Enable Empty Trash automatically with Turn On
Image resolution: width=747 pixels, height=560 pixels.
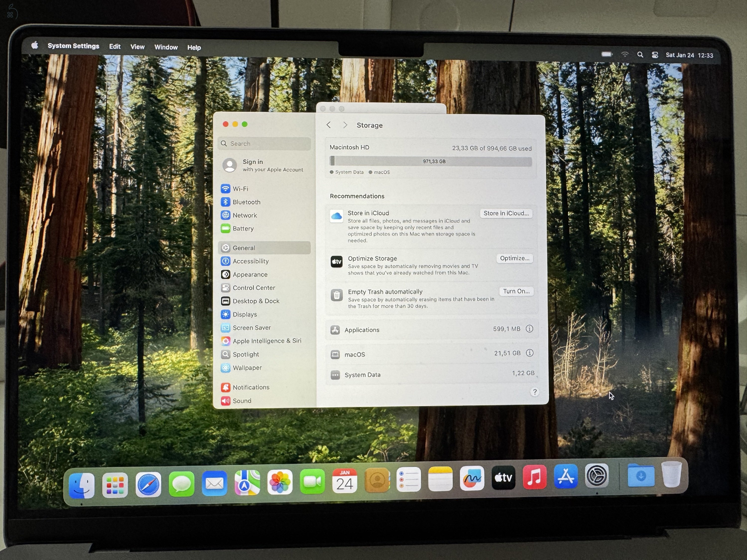click(516, 291)
